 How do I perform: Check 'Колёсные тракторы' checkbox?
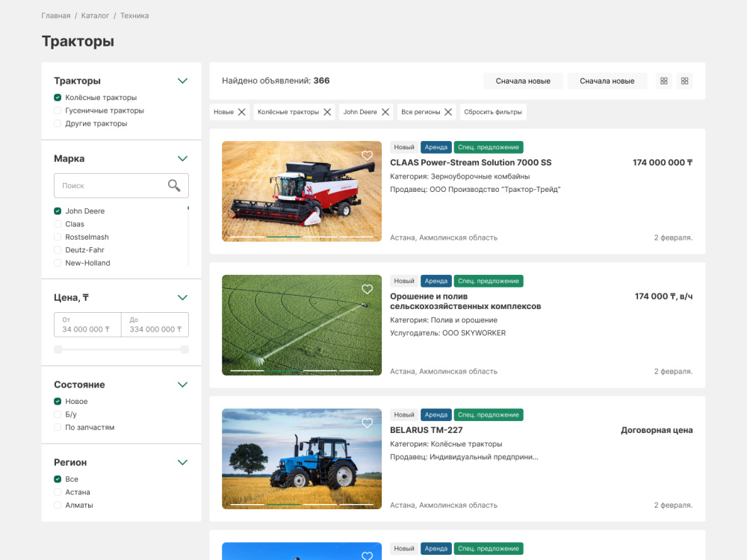click(58, 98)
